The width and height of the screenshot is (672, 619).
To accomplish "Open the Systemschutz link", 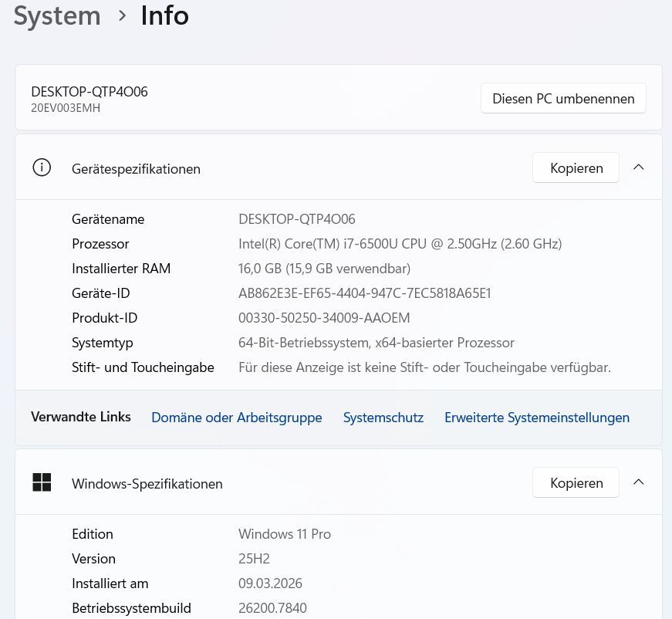I will click(x=383, y=418).
